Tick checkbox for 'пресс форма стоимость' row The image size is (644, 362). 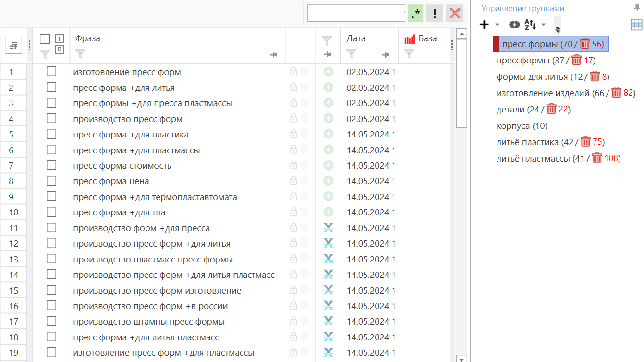[x=51, y=165]
